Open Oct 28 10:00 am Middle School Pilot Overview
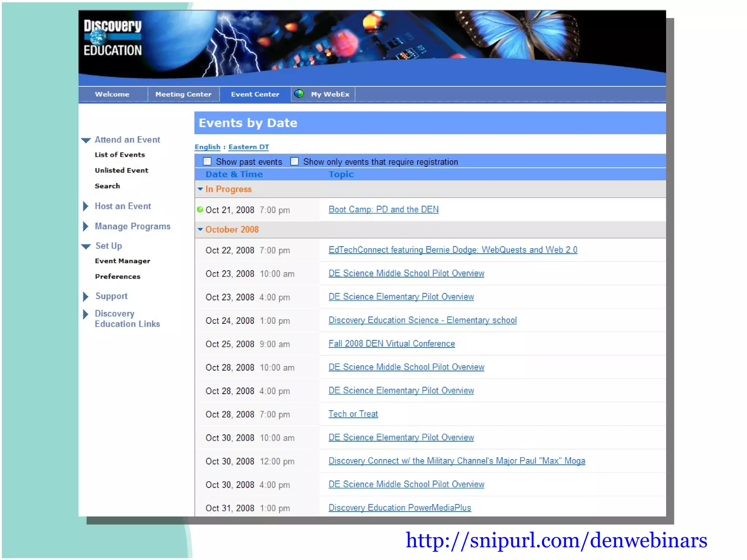This screenshot has width=747, height=560. 406,367
